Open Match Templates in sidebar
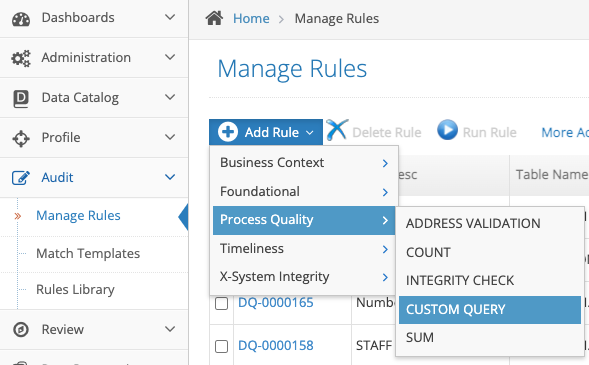 pos(88,253)
